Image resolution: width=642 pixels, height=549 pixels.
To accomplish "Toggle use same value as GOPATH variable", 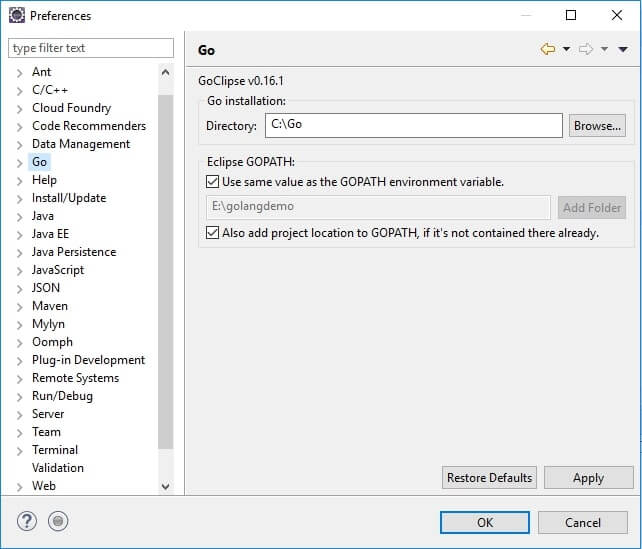I will tap(212, 182).
